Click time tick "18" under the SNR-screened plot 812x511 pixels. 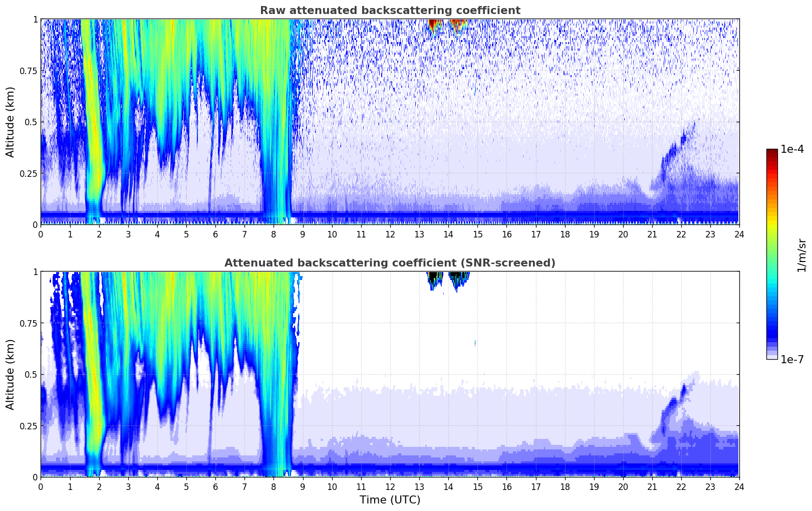point(565,486)
